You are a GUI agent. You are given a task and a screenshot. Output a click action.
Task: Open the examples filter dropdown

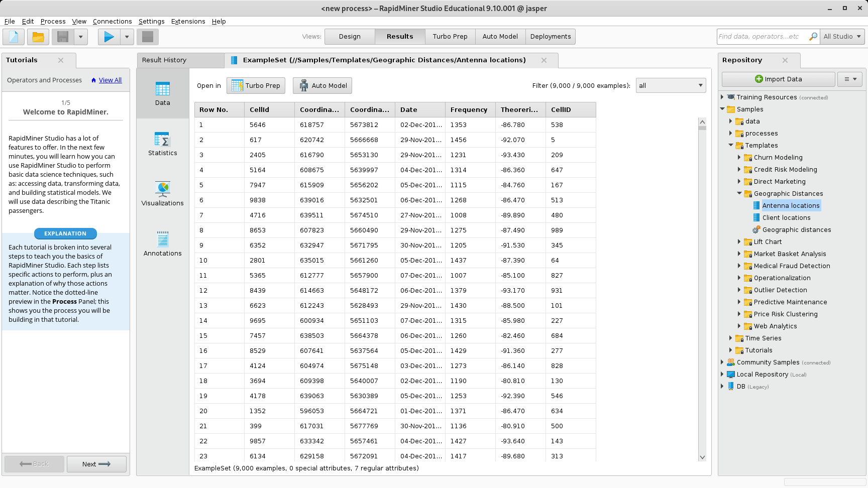[x=671, y=85]
